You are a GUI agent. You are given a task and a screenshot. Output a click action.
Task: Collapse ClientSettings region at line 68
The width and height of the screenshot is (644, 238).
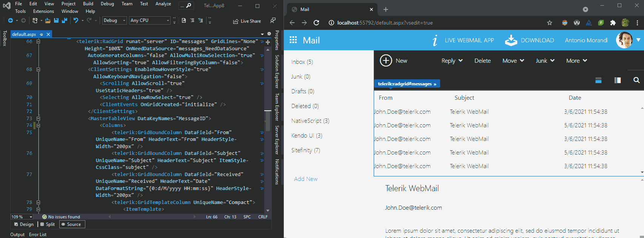(x=38, y=70)
